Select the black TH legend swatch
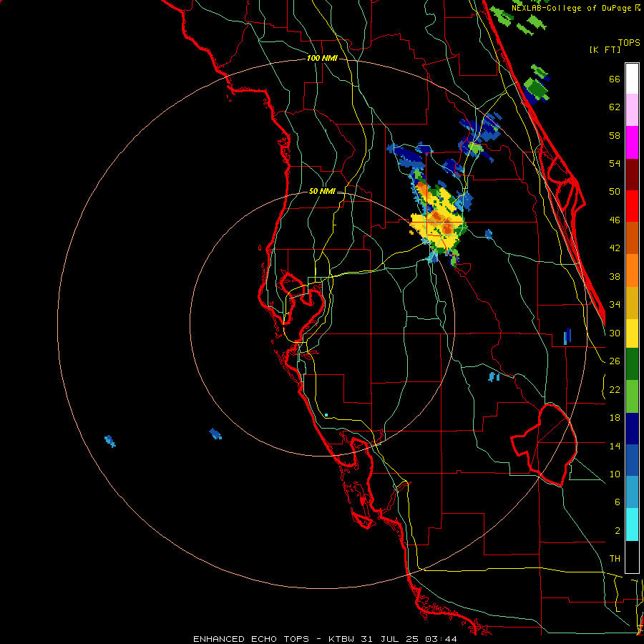The height and width of the screenshot is (644, 644). tap(632, 557)
